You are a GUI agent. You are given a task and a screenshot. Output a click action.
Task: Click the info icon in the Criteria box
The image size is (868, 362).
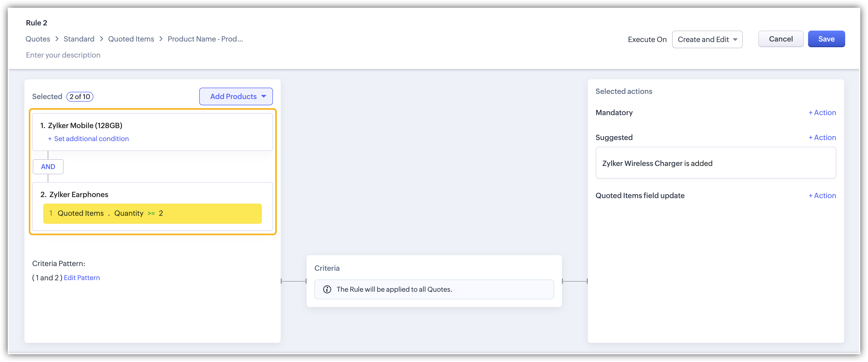327,289
